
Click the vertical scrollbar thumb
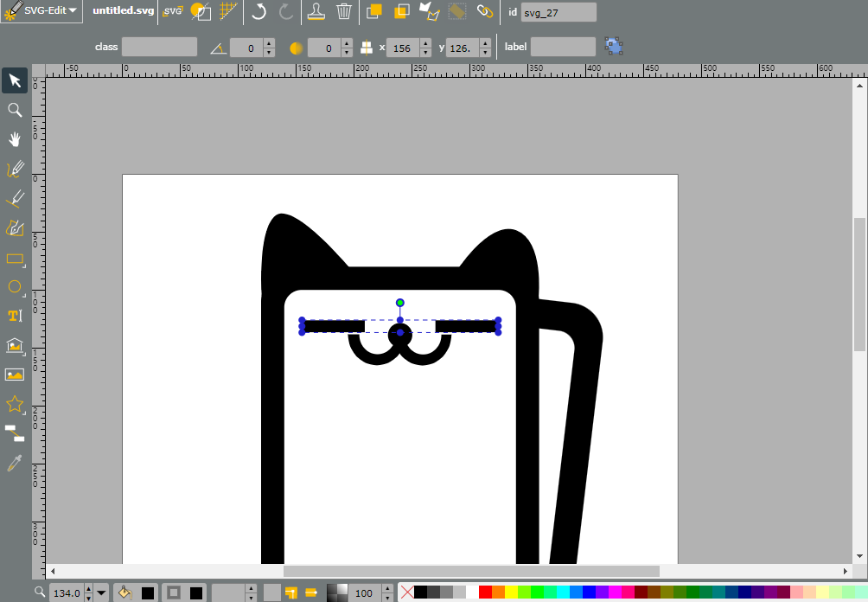coord(859,284)
